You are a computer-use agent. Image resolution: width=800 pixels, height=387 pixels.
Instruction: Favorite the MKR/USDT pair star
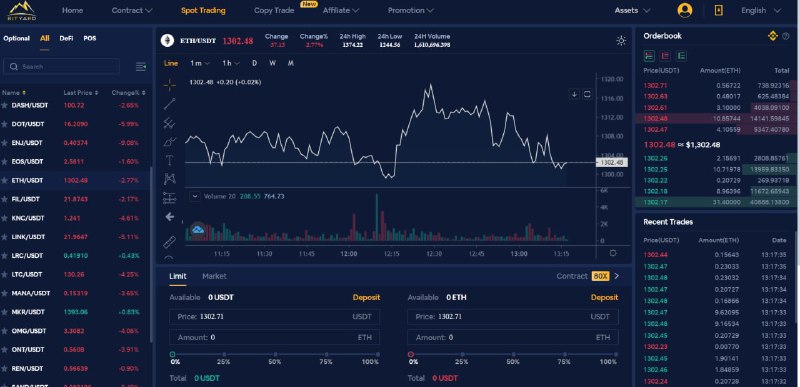(5, 312)
